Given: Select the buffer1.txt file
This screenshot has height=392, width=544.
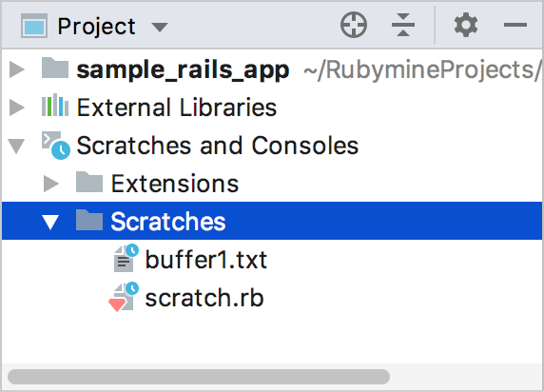Looking at the screenshot, I should [x=205, y=260].
